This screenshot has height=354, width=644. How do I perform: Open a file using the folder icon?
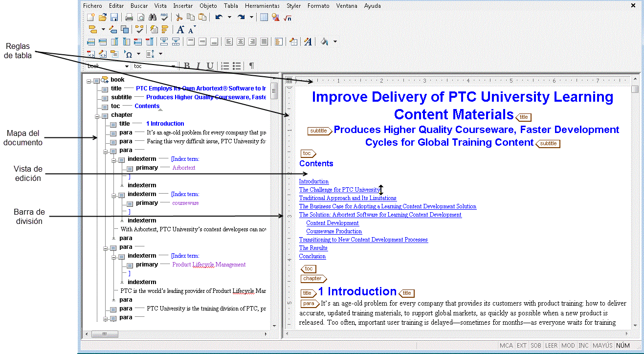pos(103,17)
